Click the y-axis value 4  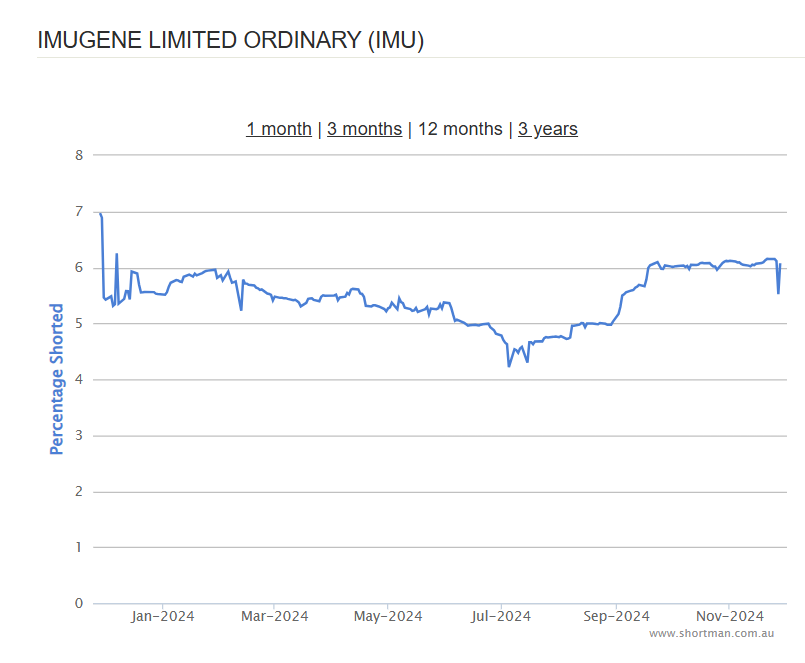point(79,380)
